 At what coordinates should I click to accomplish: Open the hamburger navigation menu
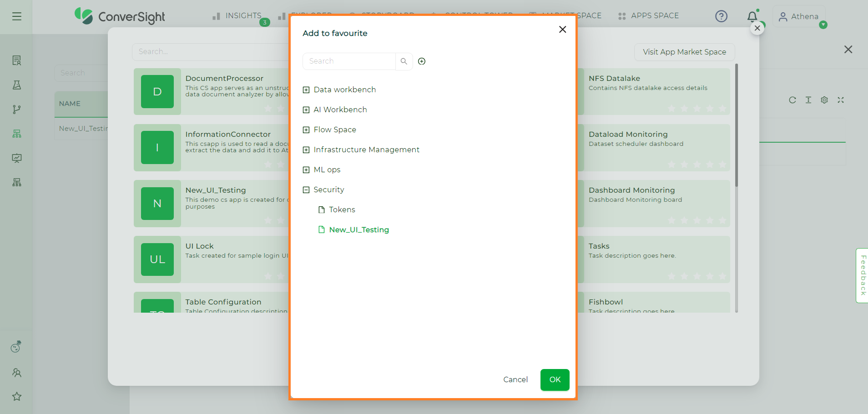point(17,16)
